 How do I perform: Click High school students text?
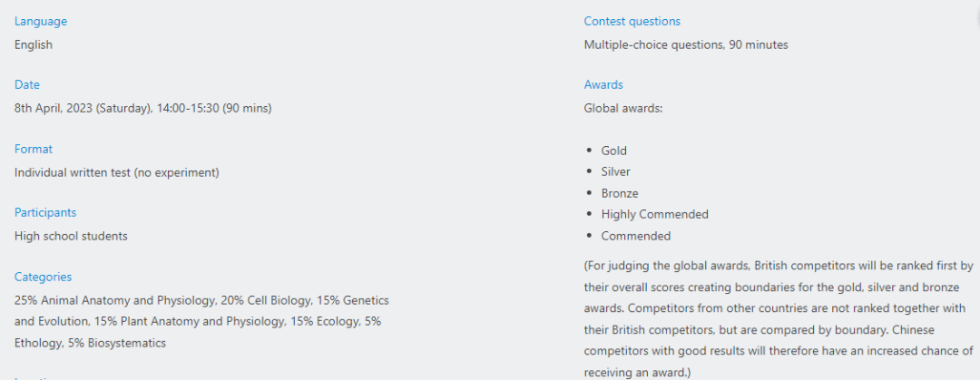[71, 236]
